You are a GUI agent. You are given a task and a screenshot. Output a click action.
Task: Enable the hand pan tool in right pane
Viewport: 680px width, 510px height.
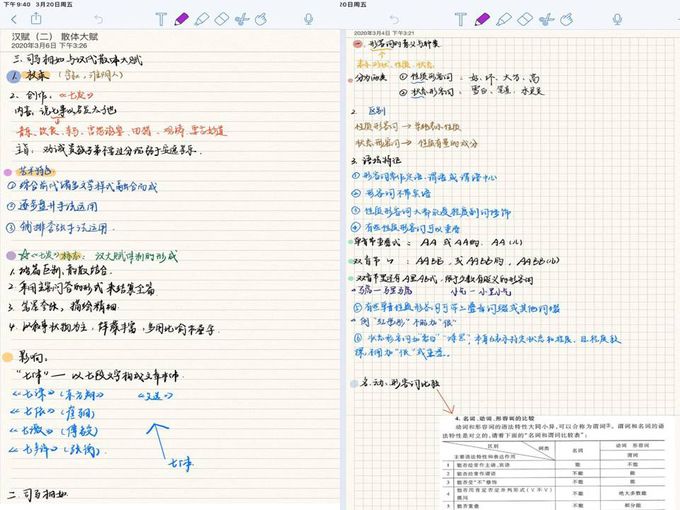point(567,19)
